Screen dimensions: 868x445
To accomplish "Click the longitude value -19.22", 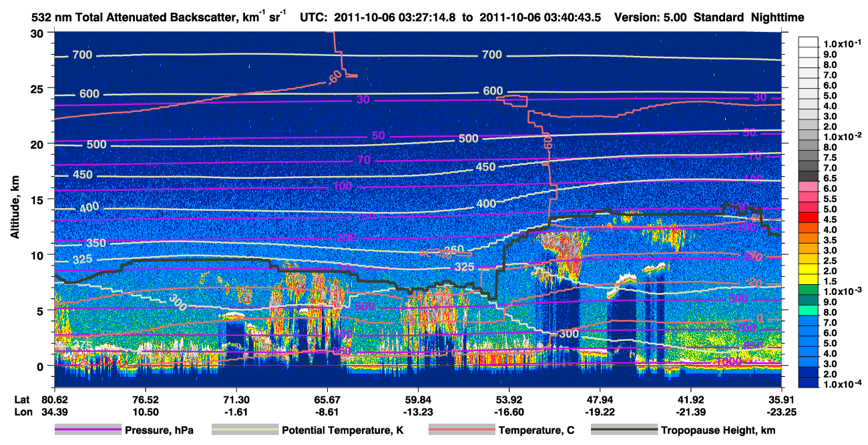I will pyautogui.click(x=600, y=412).
